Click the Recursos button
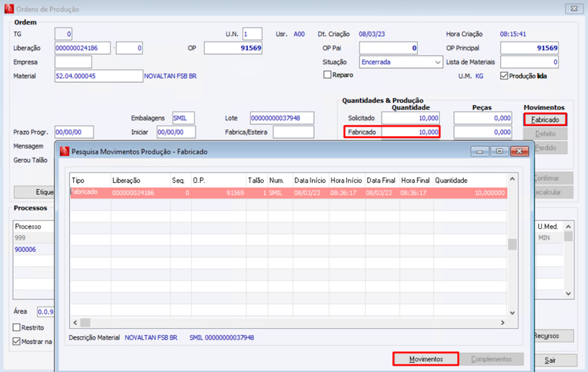This screenshot has height=372, width=588. [553, 336]
